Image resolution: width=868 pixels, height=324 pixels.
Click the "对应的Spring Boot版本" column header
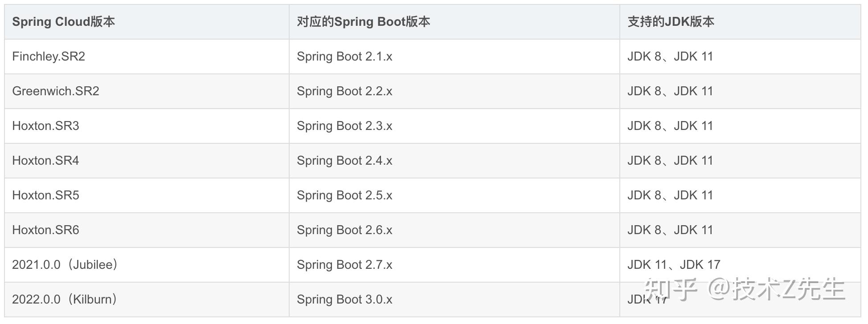(x=363, y=22)
